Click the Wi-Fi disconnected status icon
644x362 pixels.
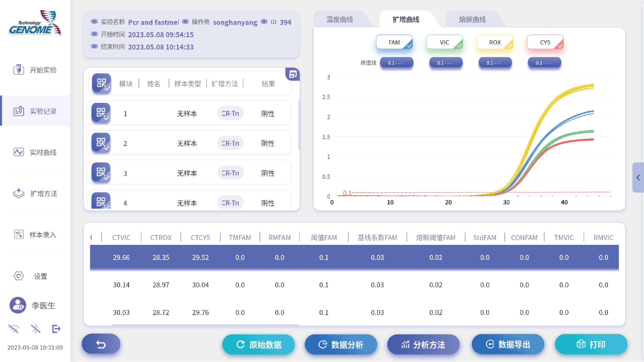point(14,329)
